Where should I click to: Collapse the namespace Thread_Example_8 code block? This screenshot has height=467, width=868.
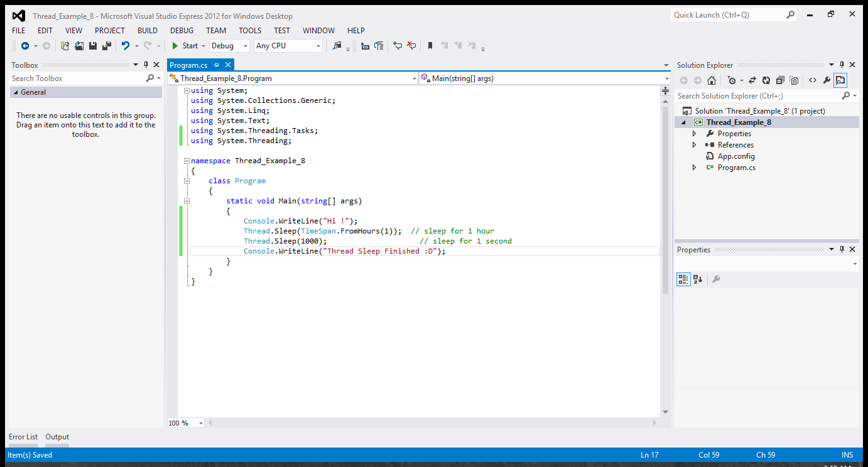click(187, 161)
